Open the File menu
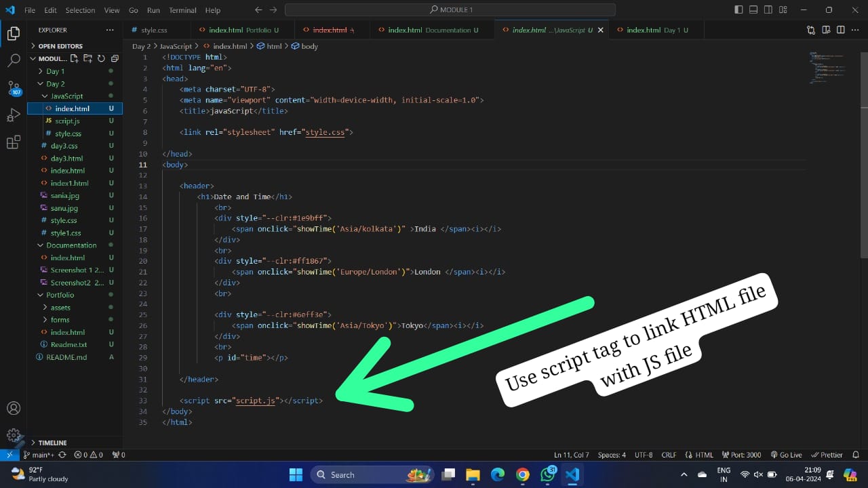 (30, 10)
